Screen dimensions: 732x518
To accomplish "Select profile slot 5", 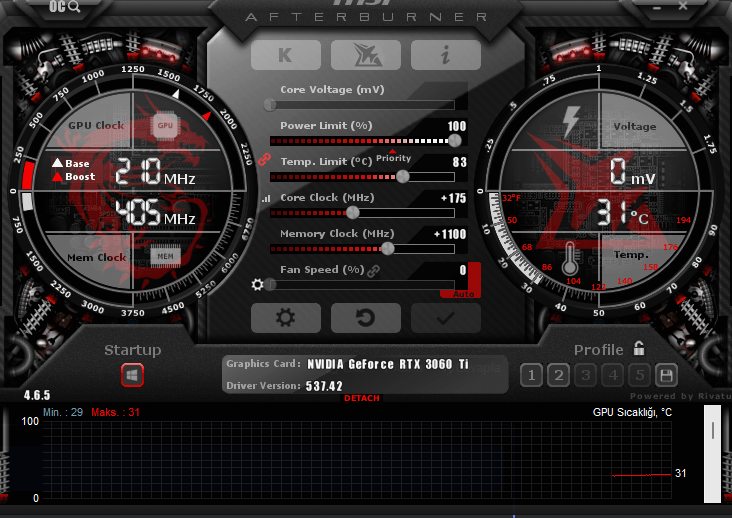I will tap(639, 375).
